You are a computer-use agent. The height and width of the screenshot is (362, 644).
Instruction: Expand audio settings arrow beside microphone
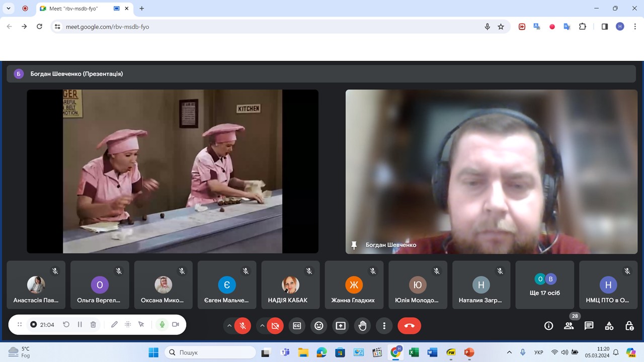(229, 326)
